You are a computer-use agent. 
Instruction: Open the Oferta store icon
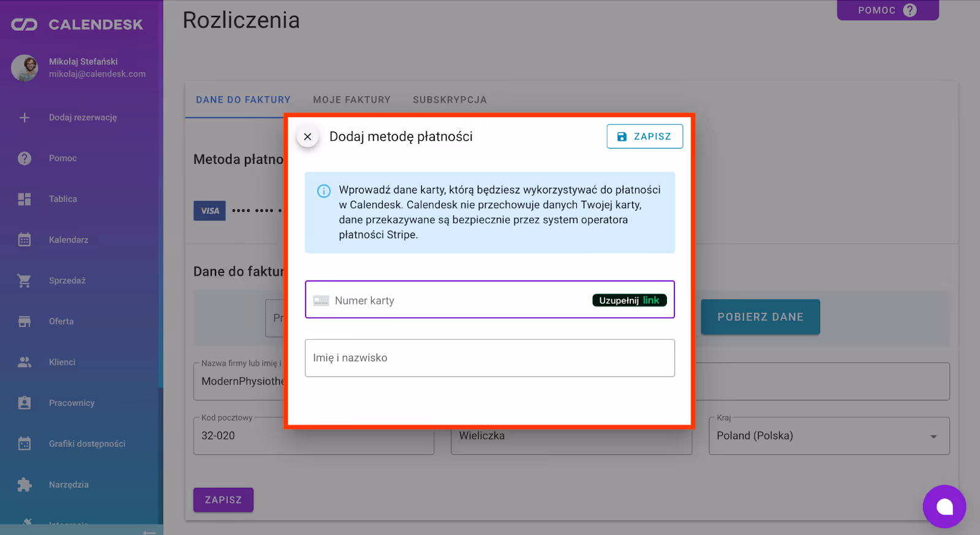point(24,321)
